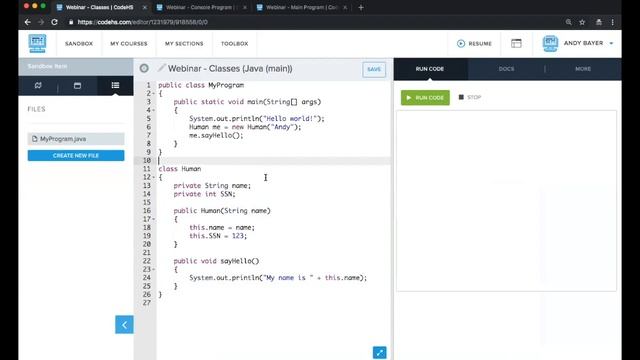This screenshot has width=640, height=360.
Task: Collapse the sidebar with left chevron
Action: coord(124,324)
